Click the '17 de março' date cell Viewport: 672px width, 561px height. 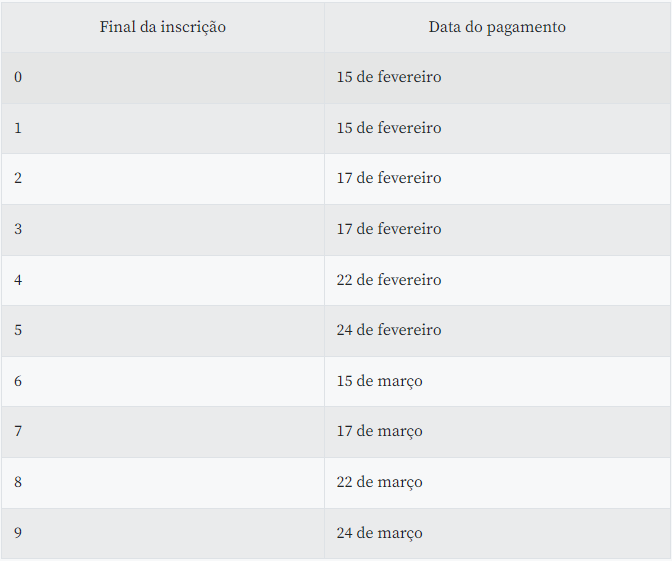(x=498, y=432)
